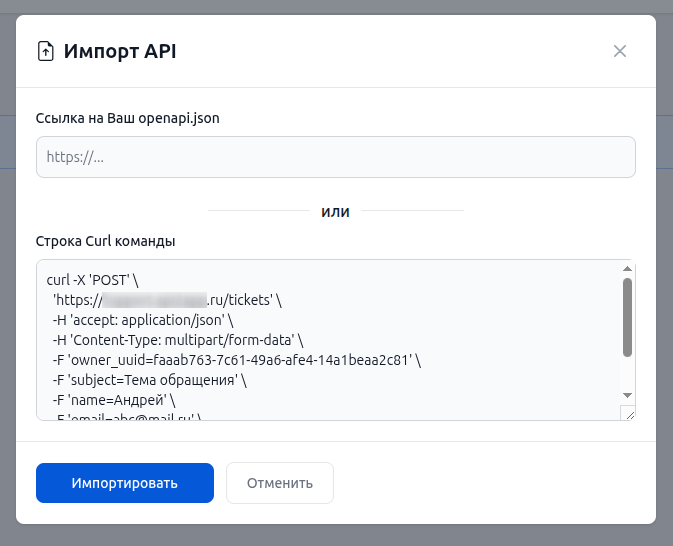Click the 'Импорт API' title text

point(120,52)
